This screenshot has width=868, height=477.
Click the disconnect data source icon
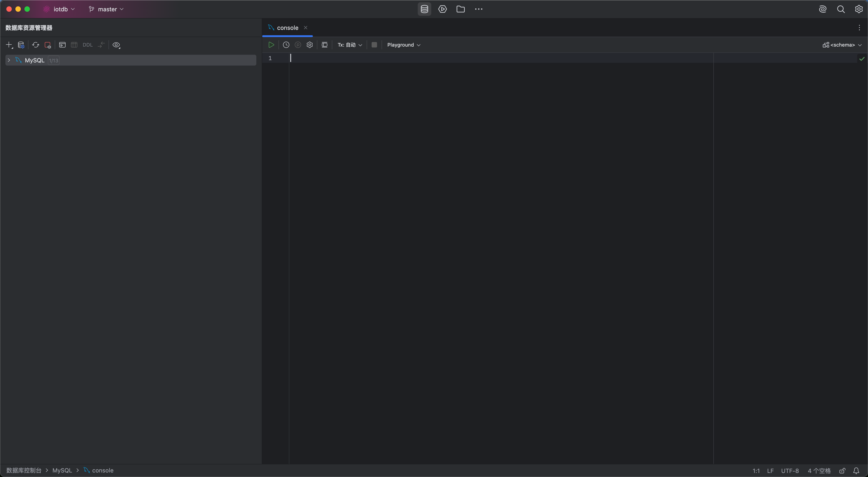[48, 45]
